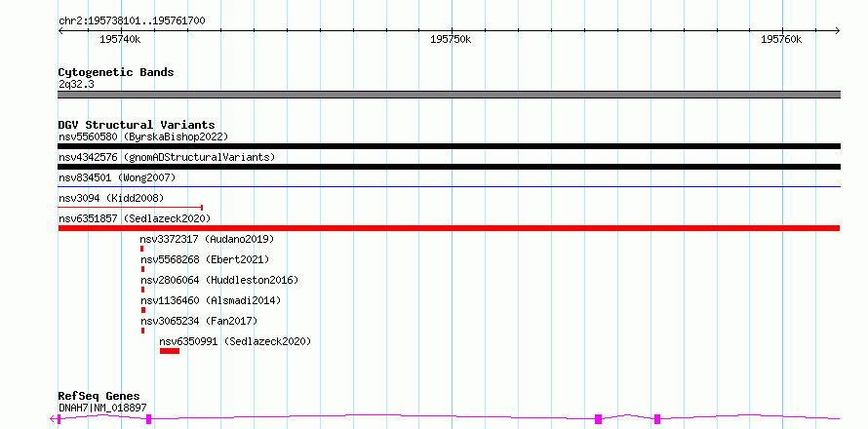Screen dimensions: 868x429
Task: Click the small red mark under nsv2806064
Action: [142, 290]
